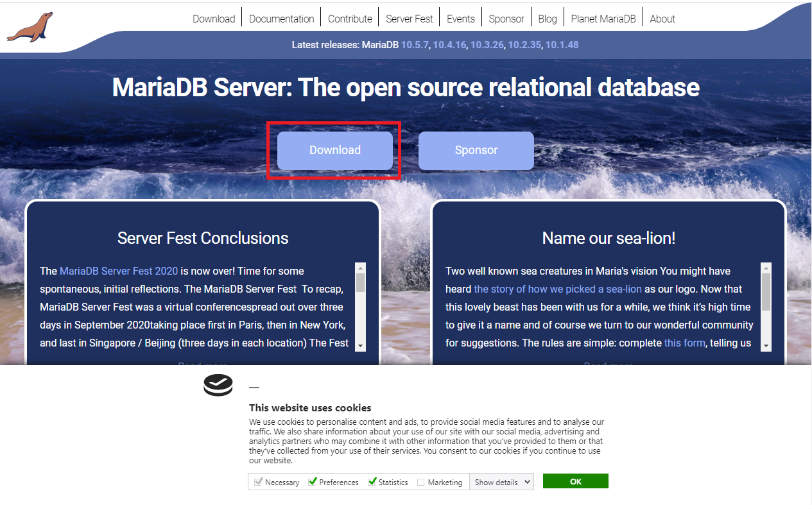812x505 pixels.
Task: Click 'This website uses cookies' heading
Action: tap(310, 407)
